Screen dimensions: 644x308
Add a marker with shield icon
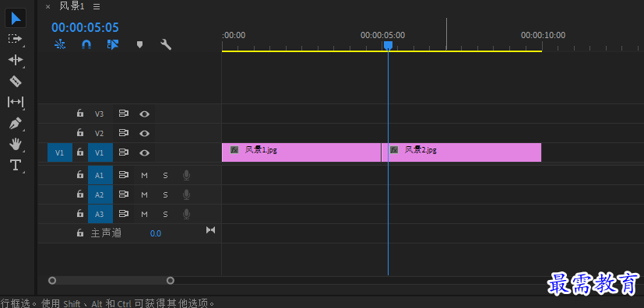click(139, 44)
